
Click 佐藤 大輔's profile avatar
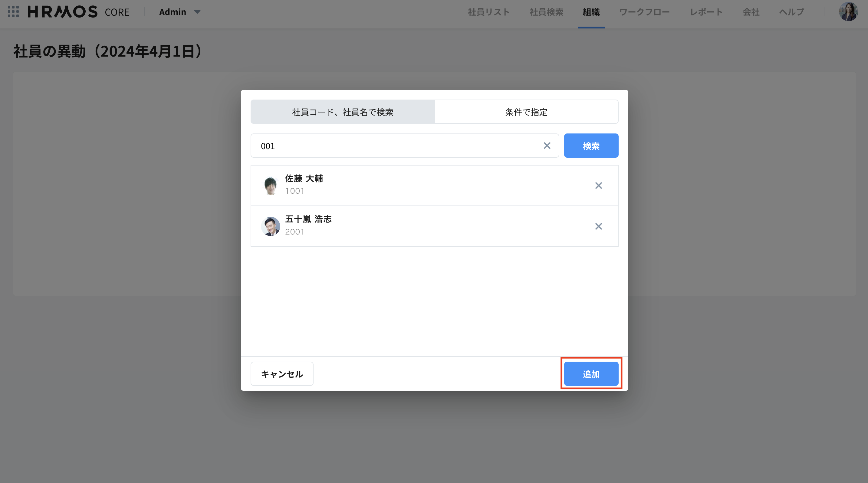point(270,186)
